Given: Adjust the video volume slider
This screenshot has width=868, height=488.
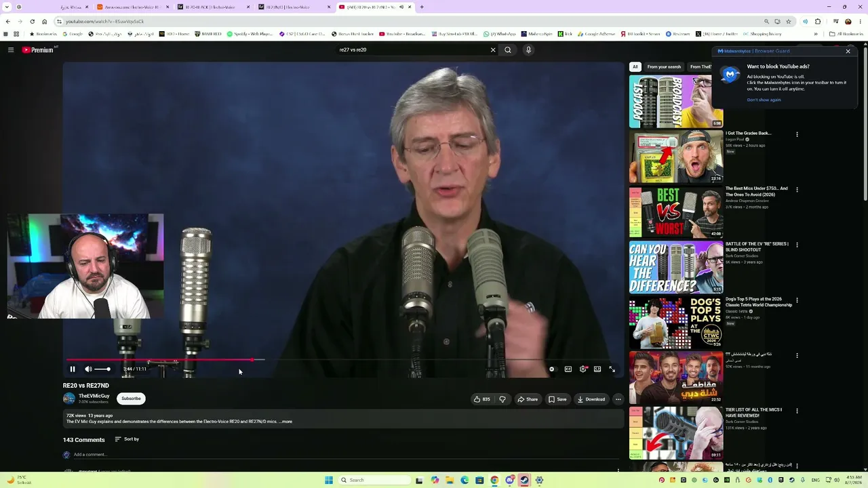Looking at the screenshot, I should pyautogui.click(x=102, y=369).
